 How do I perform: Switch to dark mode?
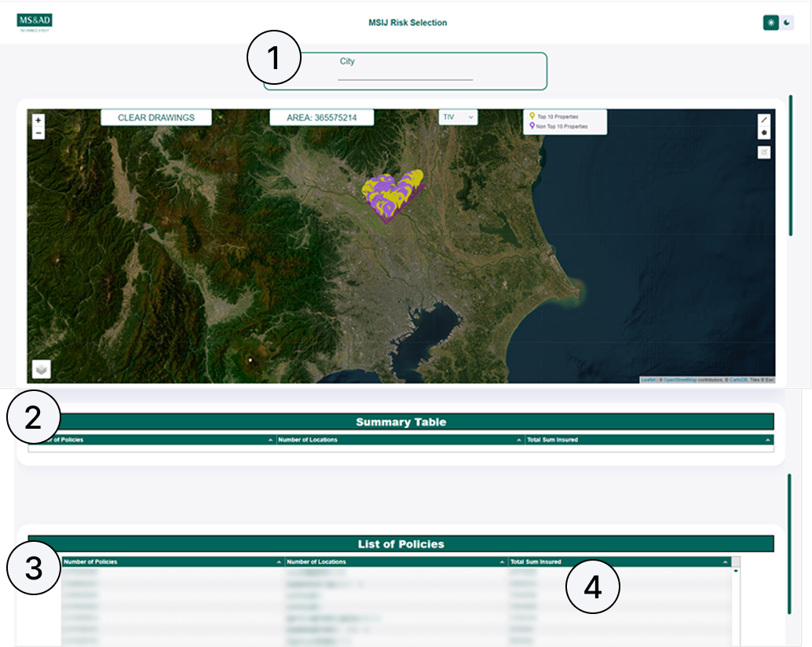pyautogui.click(x=787, y=23)
